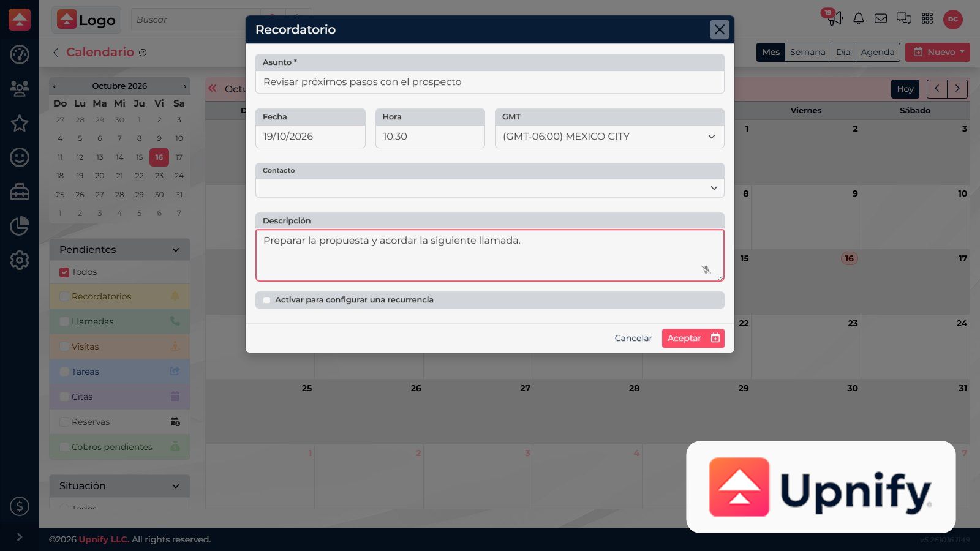The image size is (980, 551).
Task: Collapse the Pendientes panel
Action: pos(176,250)
